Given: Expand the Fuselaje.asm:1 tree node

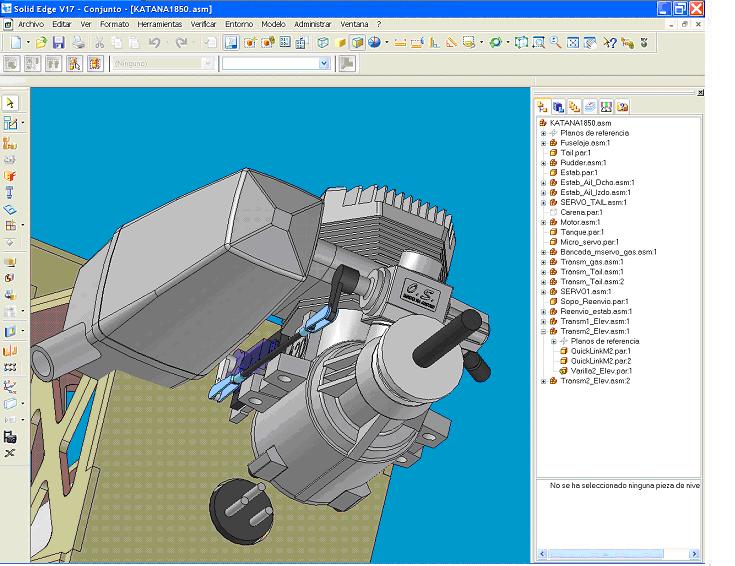Looking at the screenshot, I should [x=543, y=143].
